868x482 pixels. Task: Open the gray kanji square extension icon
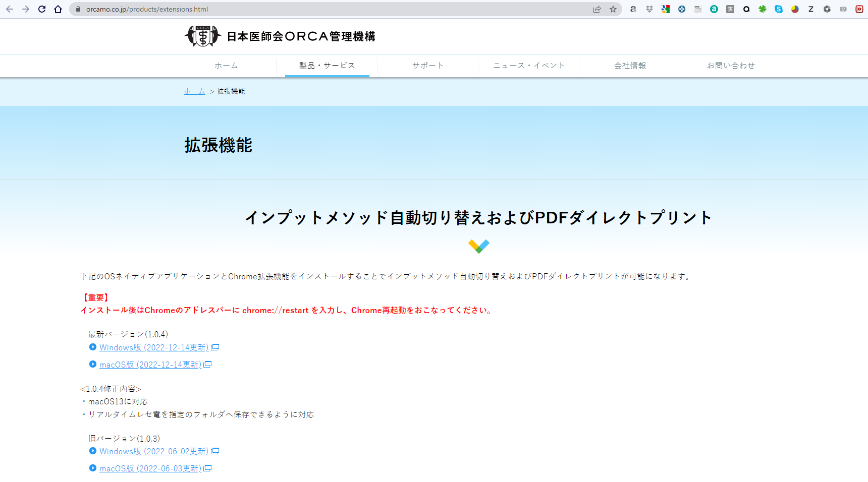tap(730, 9)
